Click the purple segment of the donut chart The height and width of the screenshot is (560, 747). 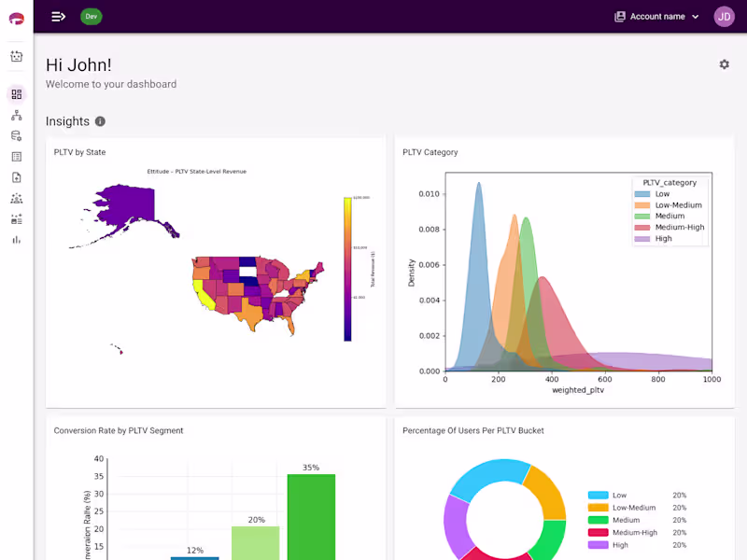tap(457, 526)
